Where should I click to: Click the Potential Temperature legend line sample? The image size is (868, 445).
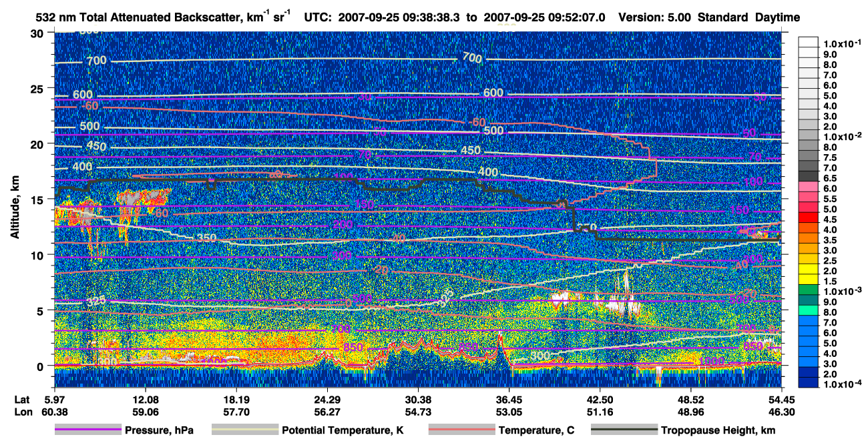[x=244, y=430]
